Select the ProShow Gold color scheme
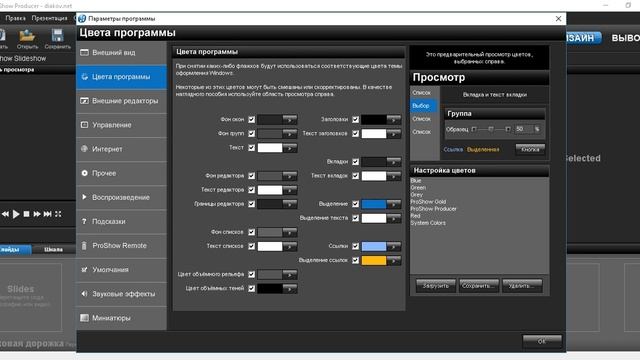The image size is (640, 360). point(428,202)
